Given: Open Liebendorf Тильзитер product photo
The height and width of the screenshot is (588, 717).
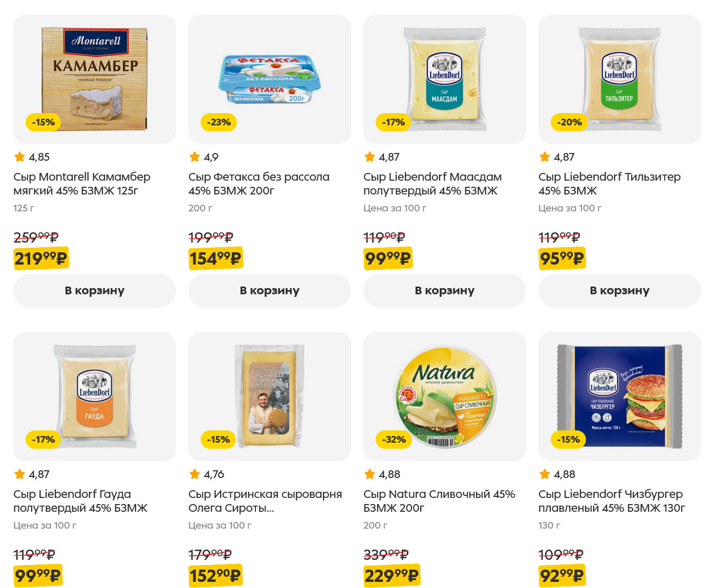Looking at the screenshot, I should tap(619, 79).
